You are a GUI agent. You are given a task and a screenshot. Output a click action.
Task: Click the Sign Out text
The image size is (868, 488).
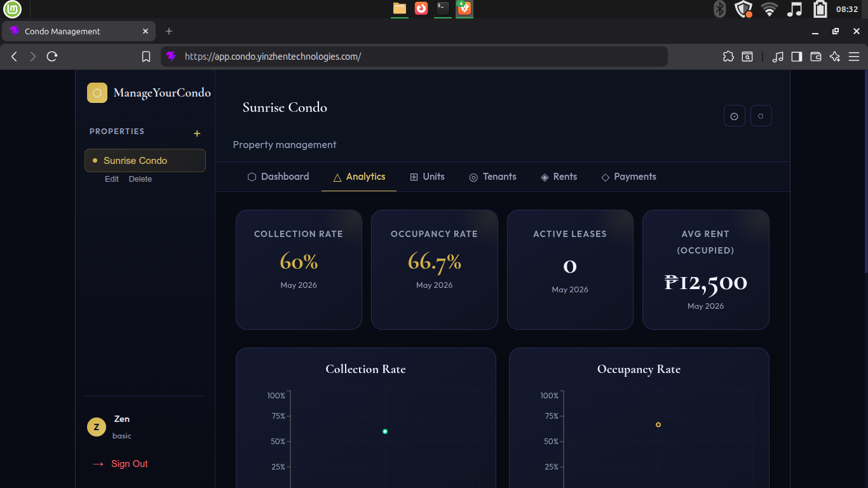point(130,464)
